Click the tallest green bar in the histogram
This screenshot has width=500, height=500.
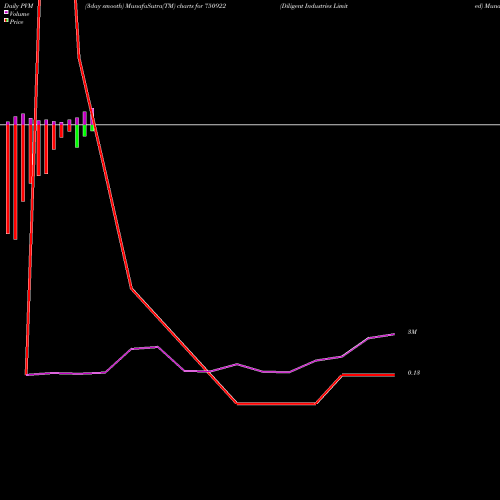click(77, 136)
